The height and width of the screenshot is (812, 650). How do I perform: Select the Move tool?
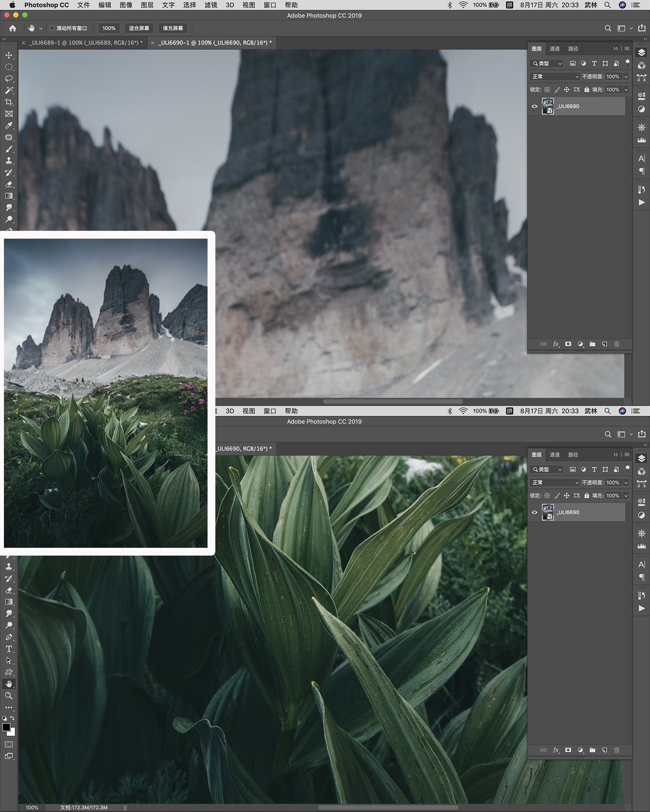[x=9, y=55]
